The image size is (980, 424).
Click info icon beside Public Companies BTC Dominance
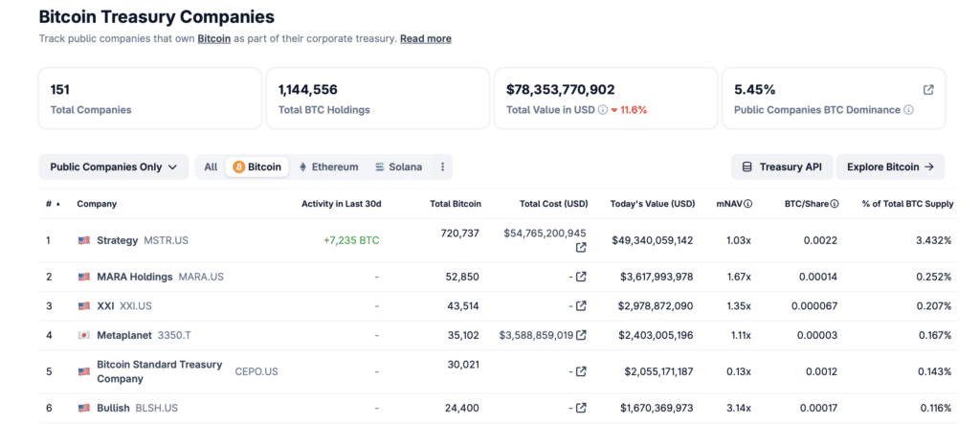tap(909, 110)
